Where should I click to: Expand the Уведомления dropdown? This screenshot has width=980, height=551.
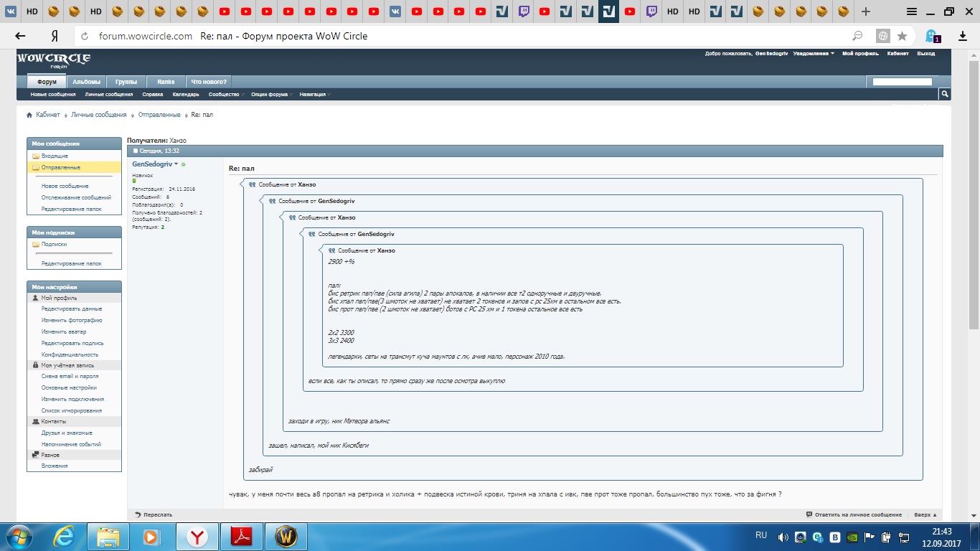[814, 54]
